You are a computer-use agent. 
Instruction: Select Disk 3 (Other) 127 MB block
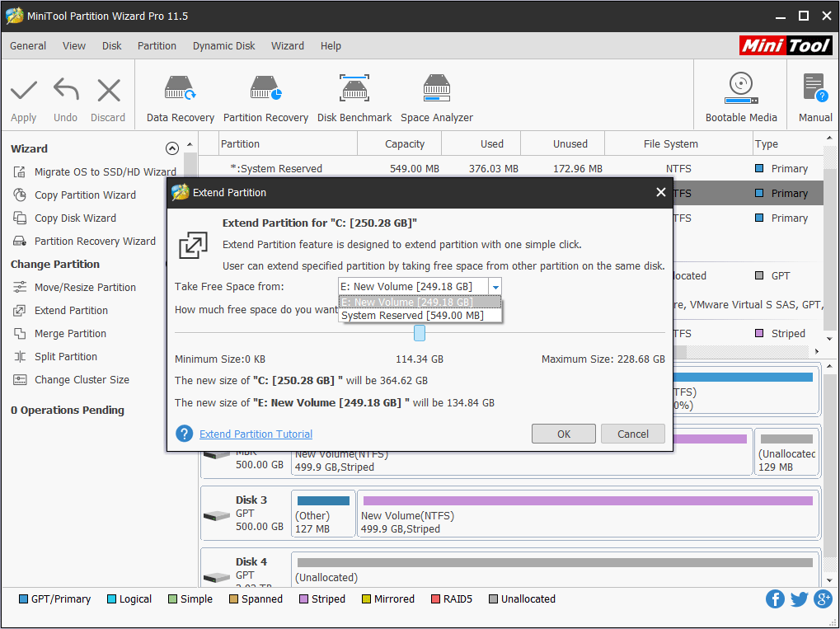pos(323,514)
